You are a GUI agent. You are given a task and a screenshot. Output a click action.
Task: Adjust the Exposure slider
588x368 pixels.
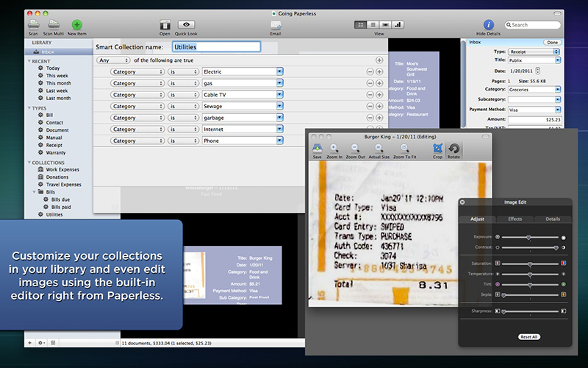tap(528, 238)
